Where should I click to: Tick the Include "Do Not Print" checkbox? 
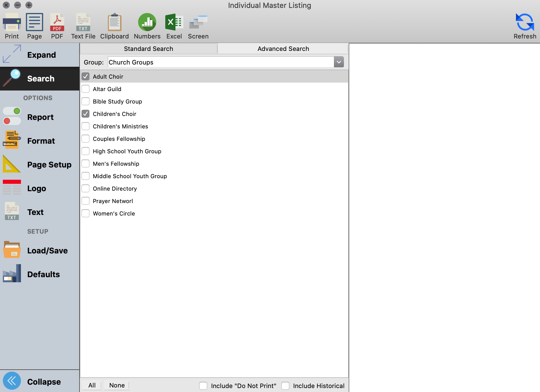tap(203, 386)
